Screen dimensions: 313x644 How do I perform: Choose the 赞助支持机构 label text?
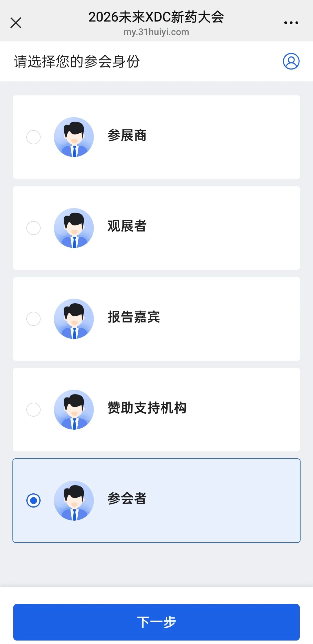pos(147,408)
